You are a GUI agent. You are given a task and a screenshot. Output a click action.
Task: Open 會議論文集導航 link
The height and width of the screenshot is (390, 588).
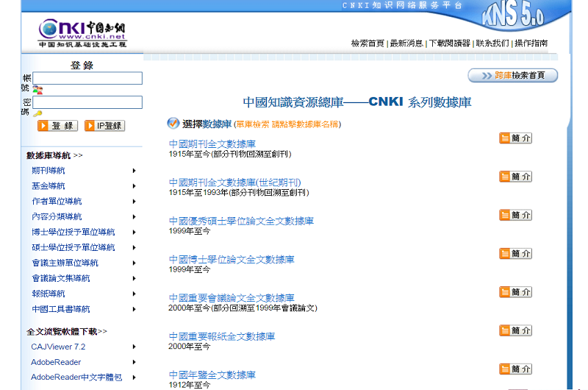click(x=61, y=278)
